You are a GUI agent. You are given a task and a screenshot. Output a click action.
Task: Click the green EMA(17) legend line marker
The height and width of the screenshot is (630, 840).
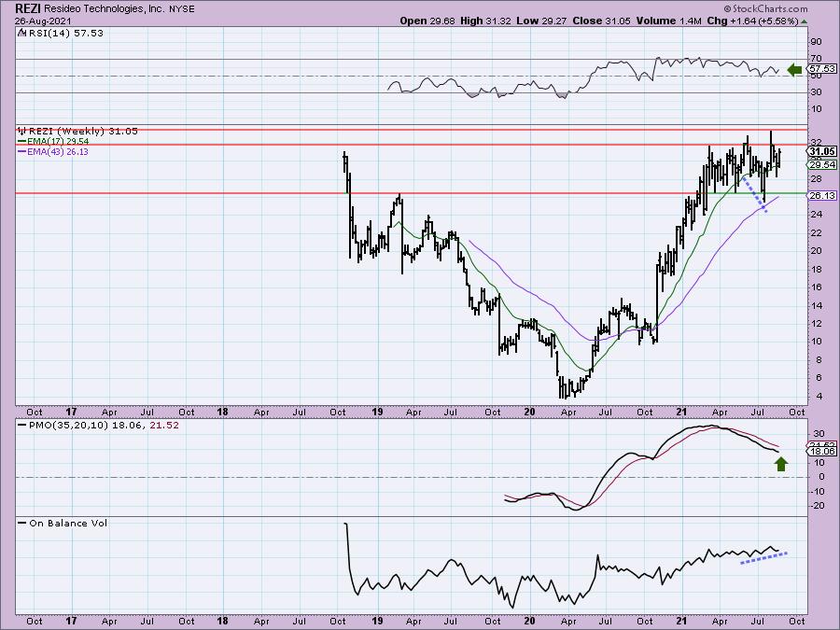click(x=22, y=142)
